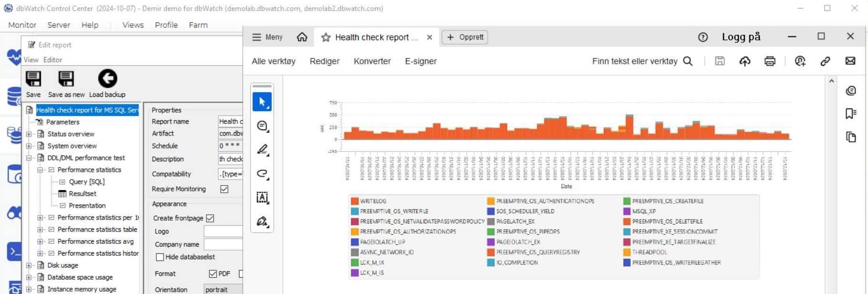Open the heartbeat monitor sidebar icon
Screen dimensions: 868x294
click(14, 57)
